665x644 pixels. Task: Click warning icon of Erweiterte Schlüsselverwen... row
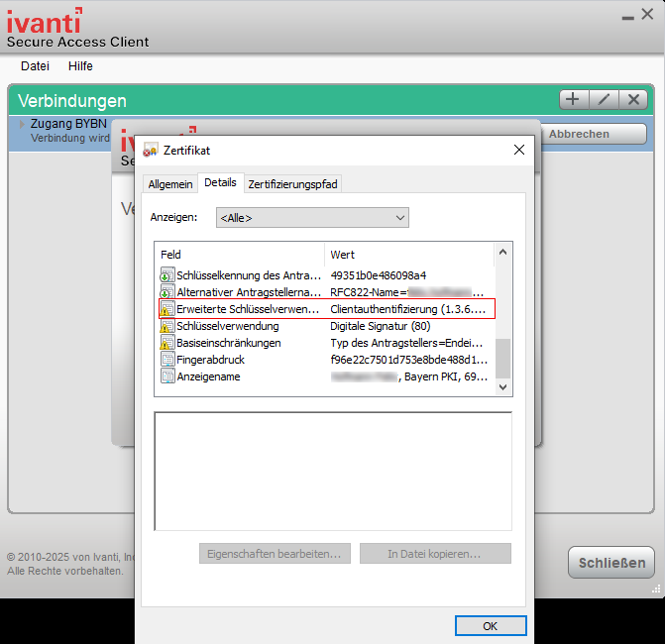(167, 309)
